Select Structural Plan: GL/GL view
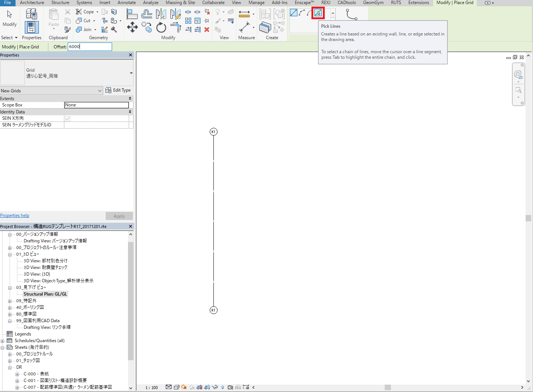The width and height of the screenshot is (533, 392). tap(45, 294)
